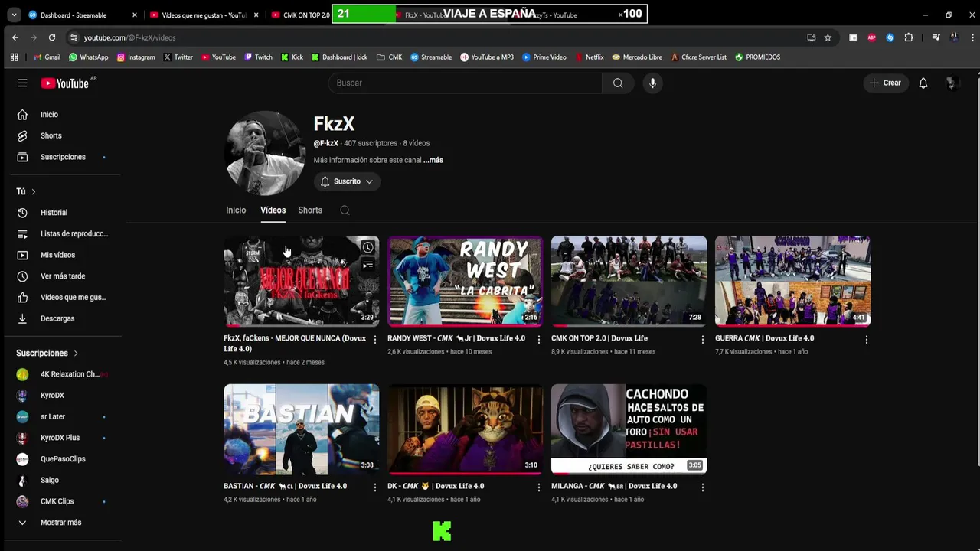This screenshot has width=980, height=551.
Task: Click the browser address bar URL
Action: 129,37
